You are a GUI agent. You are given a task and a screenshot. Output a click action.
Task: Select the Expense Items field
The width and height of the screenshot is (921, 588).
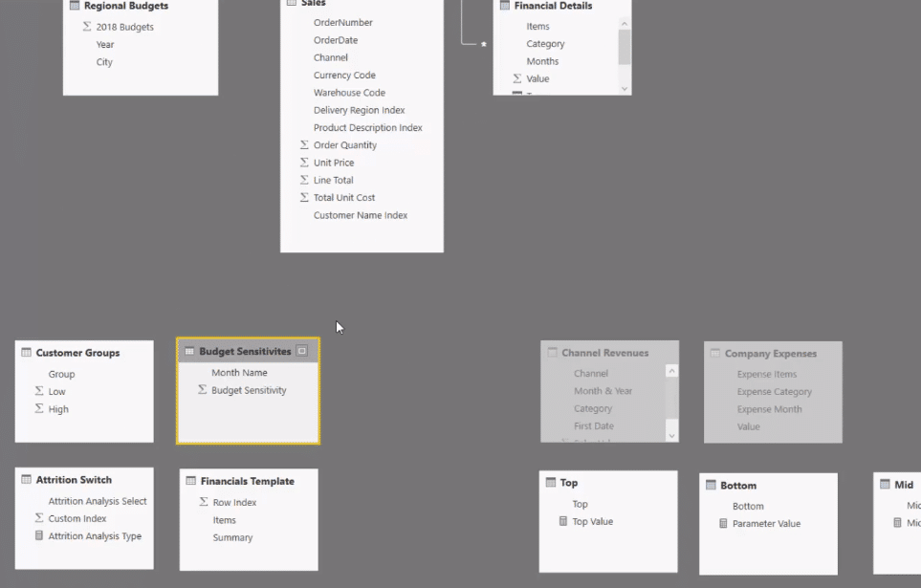pyautogui.click(x=766, y=374)
